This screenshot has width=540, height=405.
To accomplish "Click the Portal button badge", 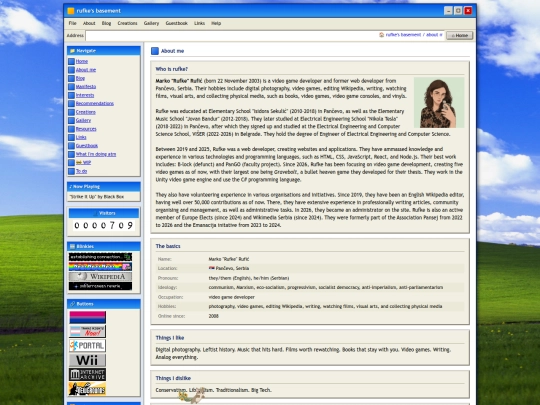I will coord(87,345).
